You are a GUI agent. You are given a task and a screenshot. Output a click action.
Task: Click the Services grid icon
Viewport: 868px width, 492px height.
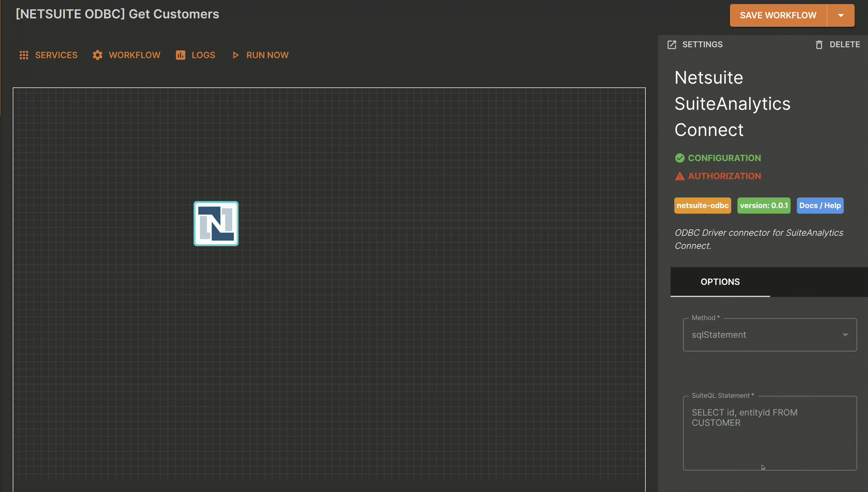(x=24, y=55)
